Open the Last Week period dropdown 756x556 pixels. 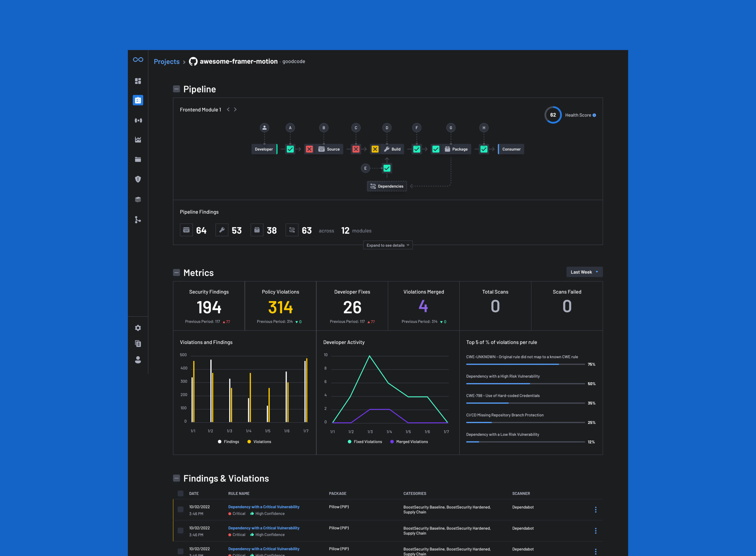point(585,272)
